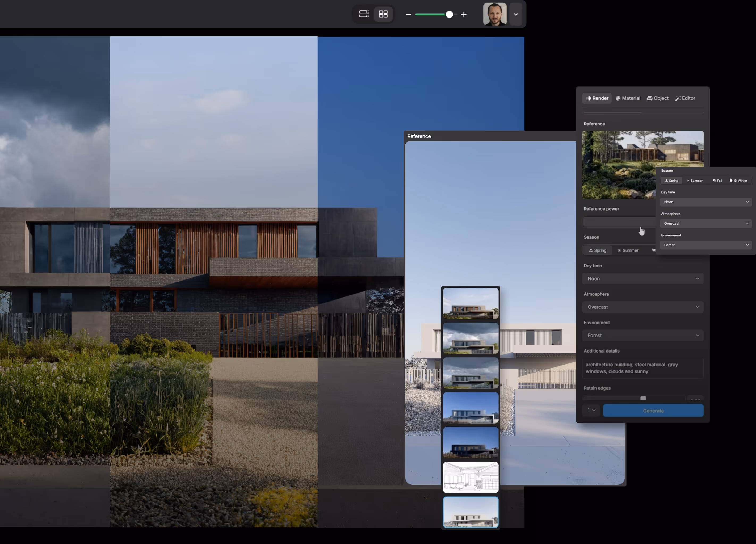Click the minus zoom-out icon
The image size is (756, 544).
409,14
